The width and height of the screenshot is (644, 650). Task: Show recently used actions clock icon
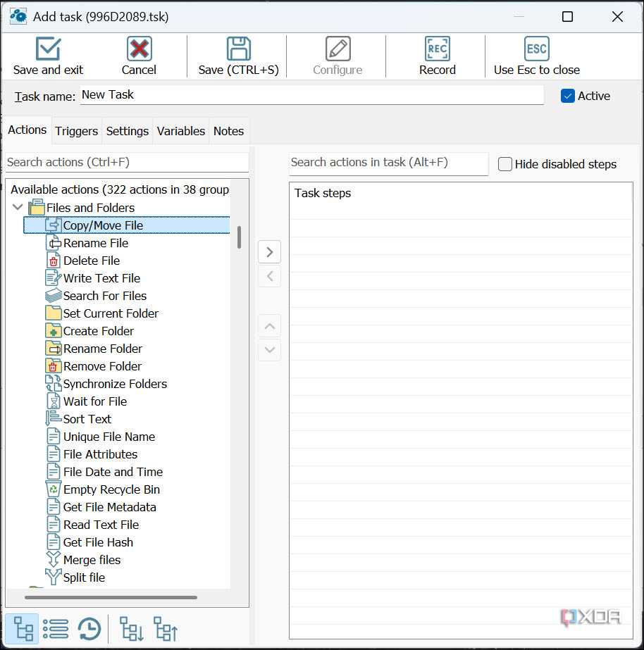click(x=89, y=629)
